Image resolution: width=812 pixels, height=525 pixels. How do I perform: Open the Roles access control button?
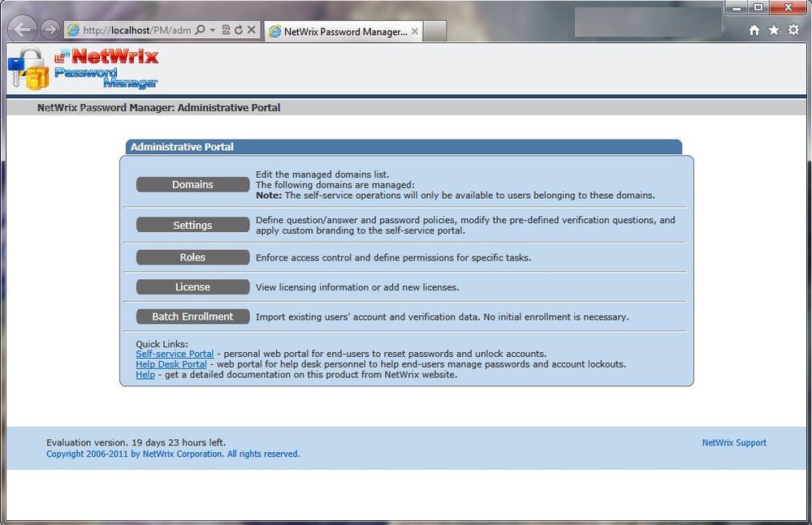[192, 257]
